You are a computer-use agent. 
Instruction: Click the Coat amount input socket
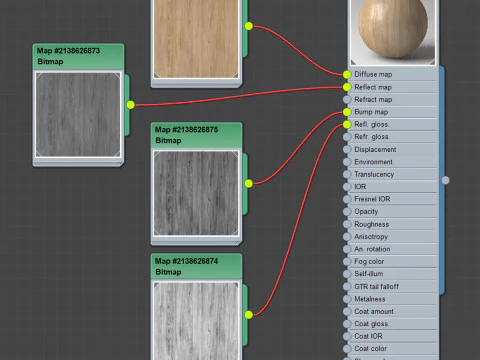point(347,311)
